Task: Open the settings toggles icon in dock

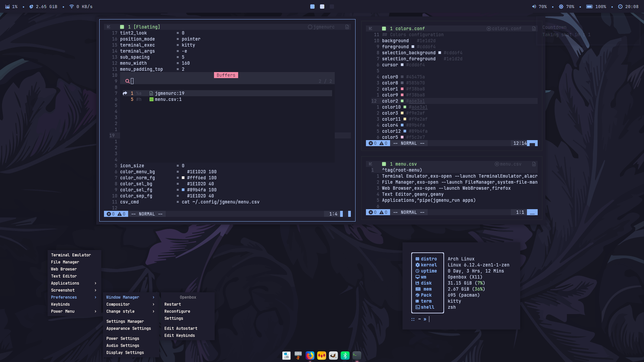Action: pyautogui.click(x=286, y=355)
